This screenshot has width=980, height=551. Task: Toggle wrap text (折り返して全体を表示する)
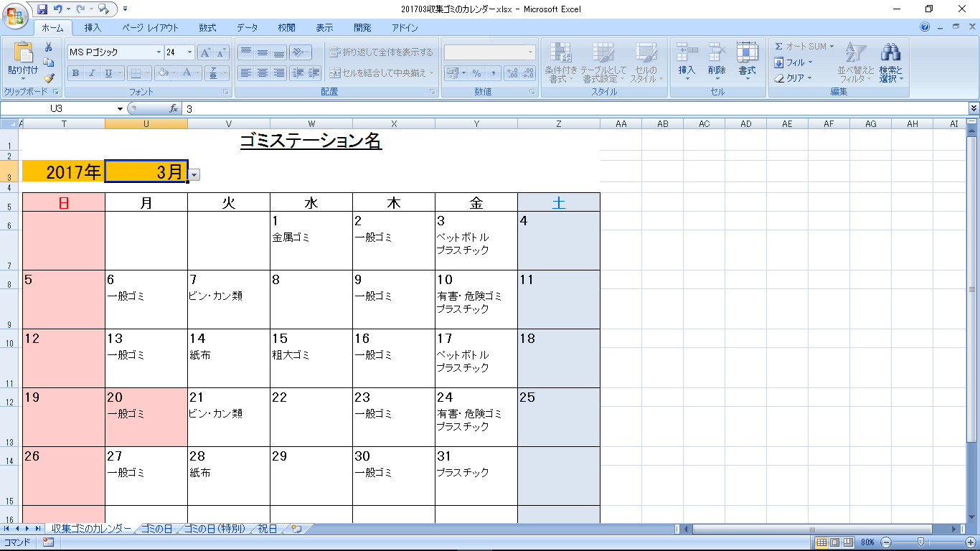pos(382,52)
